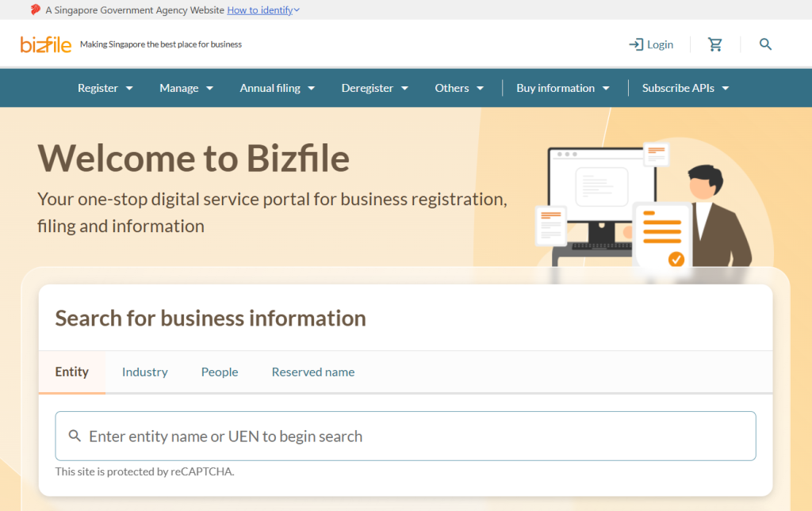Click 'A Singapore Government Agency Website' text
Viewport: 812px width, 511px height.
(135, 10)
